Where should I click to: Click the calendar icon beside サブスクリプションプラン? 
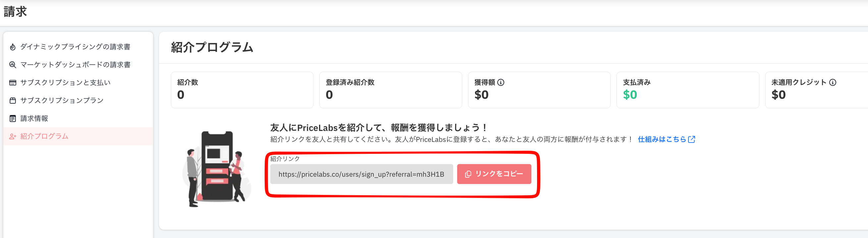13,100
